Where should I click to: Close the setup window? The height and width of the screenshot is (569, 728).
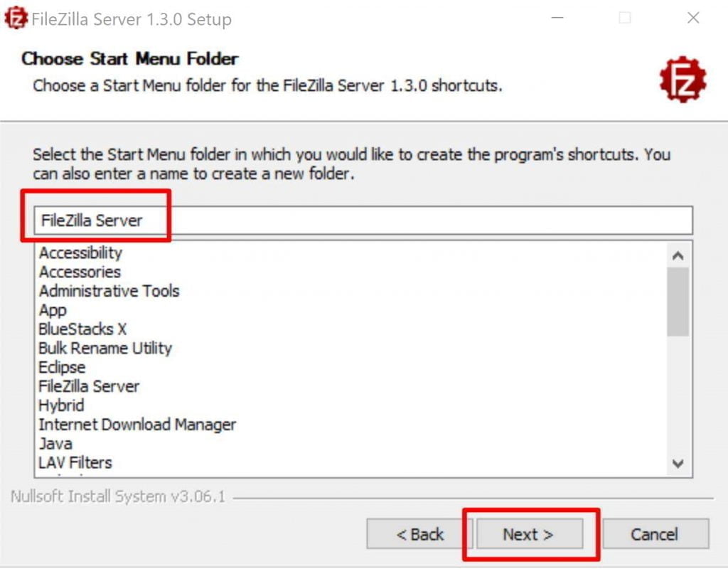point(693,18)
